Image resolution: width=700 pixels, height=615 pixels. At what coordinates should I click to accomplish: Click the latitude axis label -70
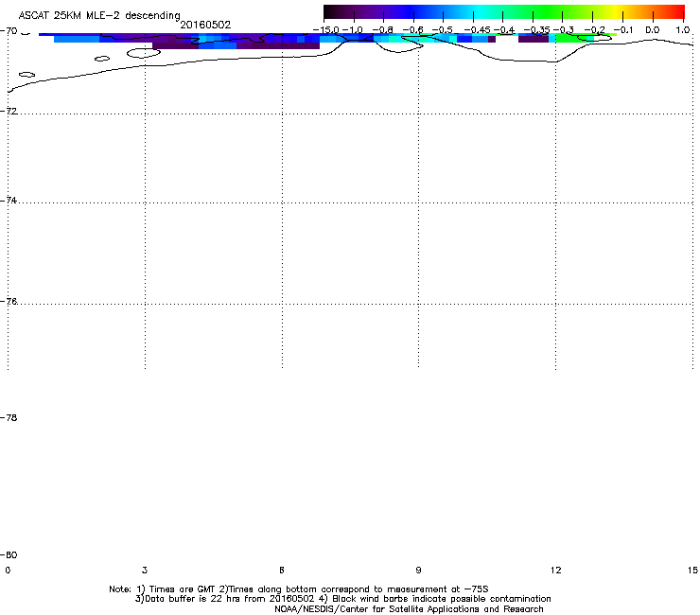click(x=9, y=31)
